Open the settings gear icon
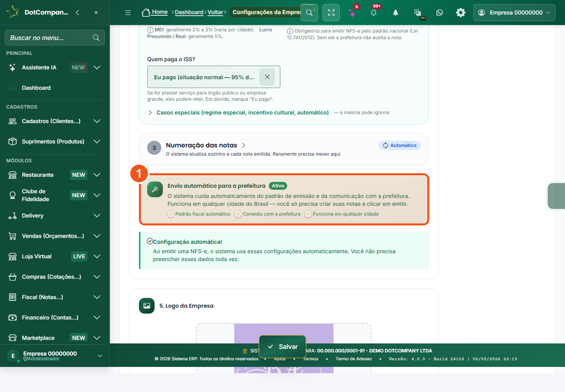 [x=461, y=13]
